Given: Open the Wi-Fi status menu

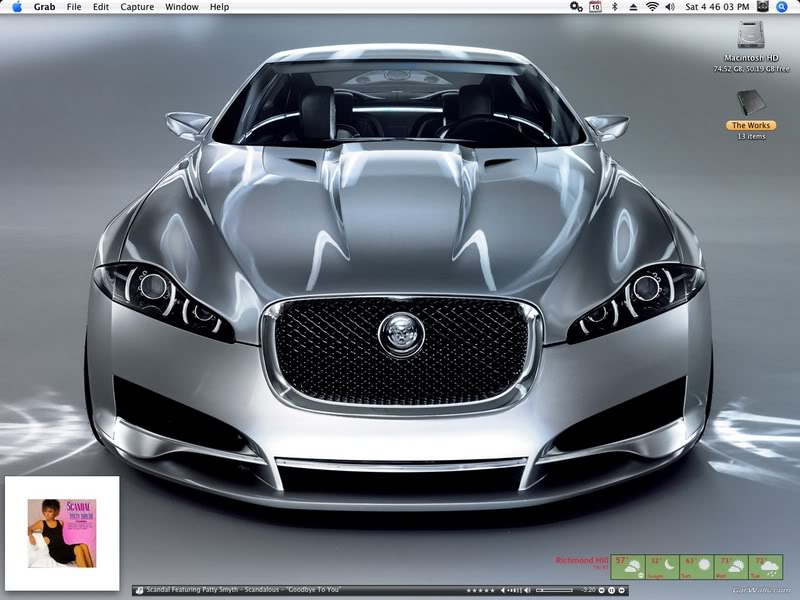Looking at the screenshot, I should (652, 7).
